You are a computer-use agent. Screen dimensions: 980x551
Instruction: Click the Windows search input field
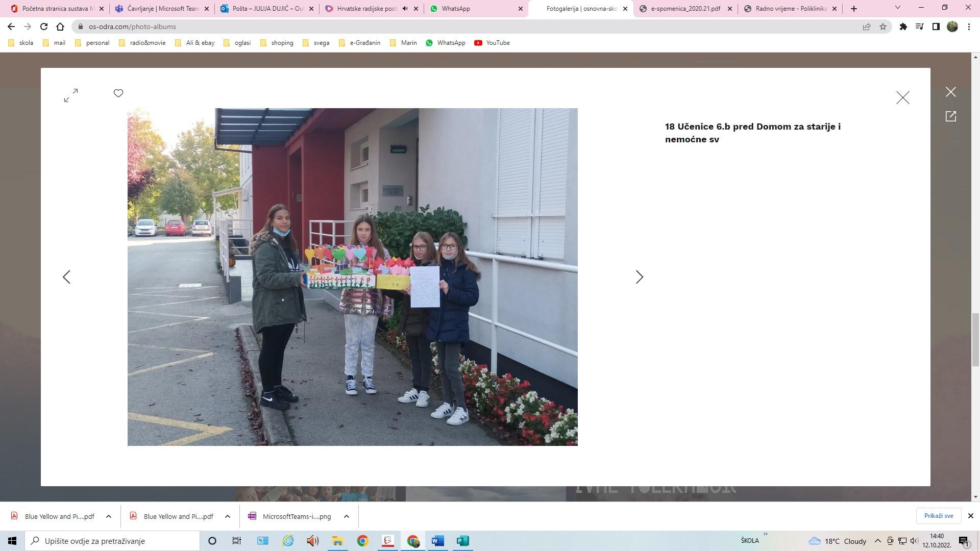(112, 541)
